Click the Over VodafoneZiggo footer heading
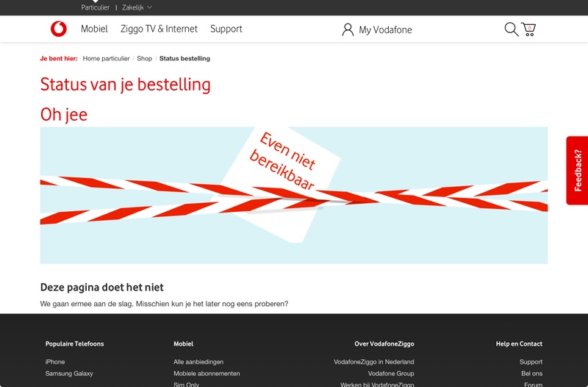Viewport: 588px width, 387px height. click(384, 344)
